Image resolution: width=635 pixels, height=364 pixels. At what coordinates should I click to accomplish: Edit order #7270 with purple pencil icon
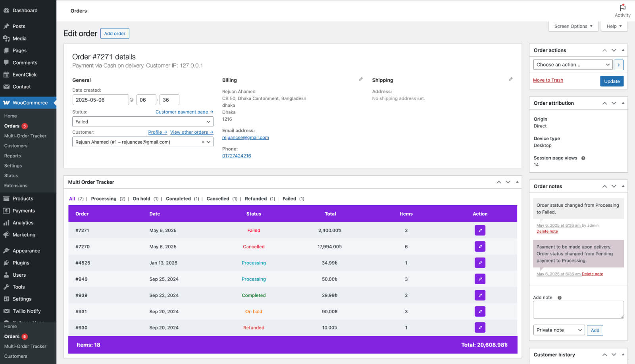tap(480, 247)
